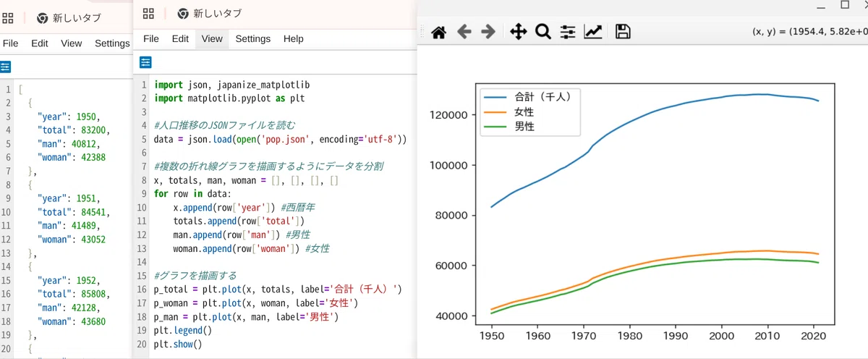This screenshot has height=359, width=868.
Task: Maximize the plot figure window
Action: (844, 4)
